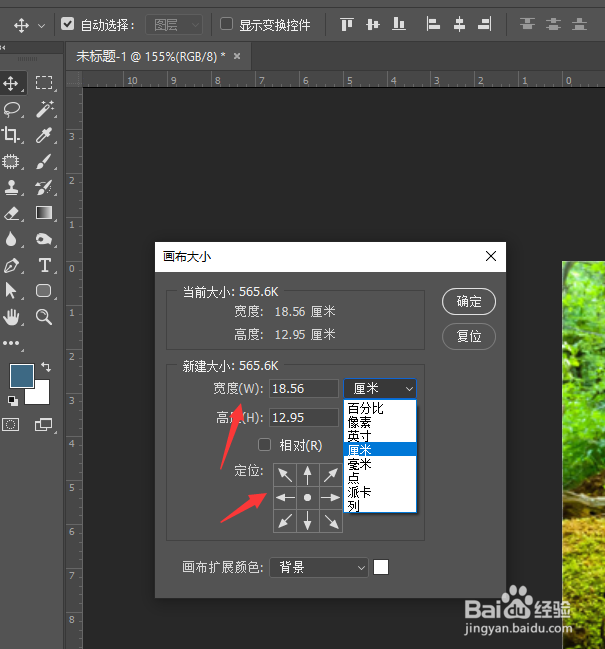This screenshot has width=605, height=649.
Task: Select the Magic Wand tool
Action: point(44,109)
